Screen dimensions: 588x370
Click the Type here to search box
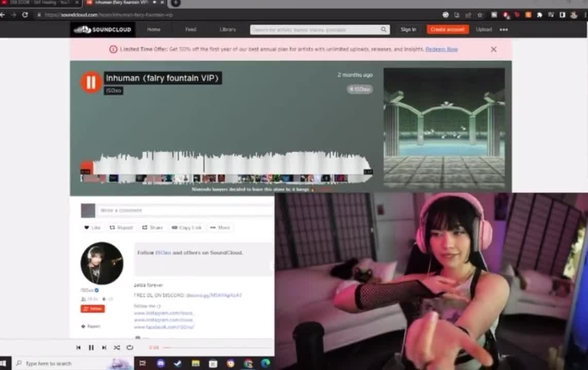(73, 363)
